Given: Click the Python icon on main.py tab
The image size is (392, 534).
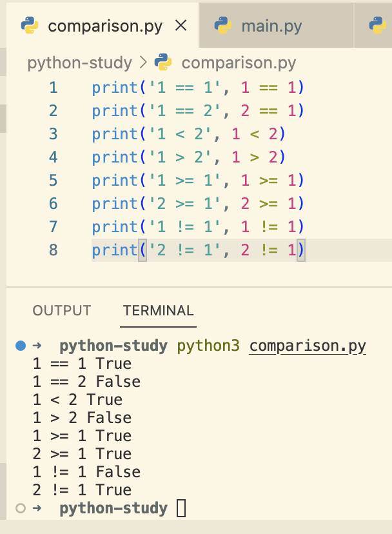Looking at the screenshot, I should pyautogui.click(x=223, y=26).
